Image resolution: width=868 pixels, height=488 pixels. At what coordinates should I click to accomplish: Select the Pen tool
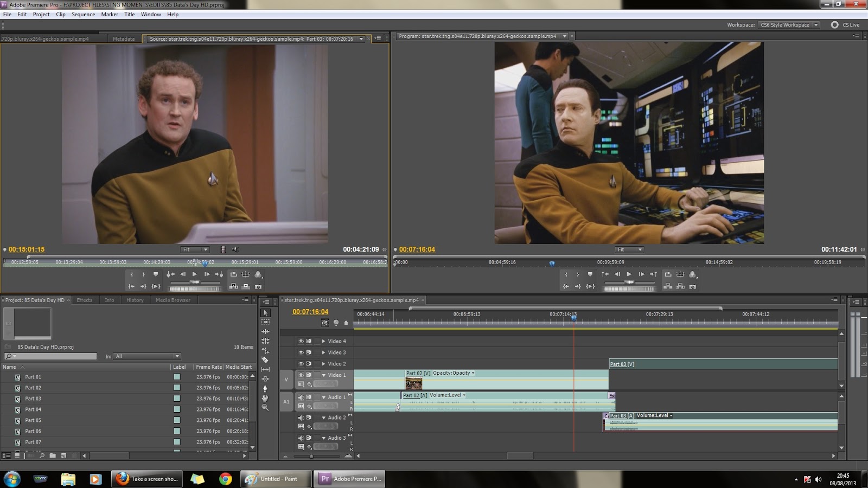pyautogui.click(x=265, y=388)
